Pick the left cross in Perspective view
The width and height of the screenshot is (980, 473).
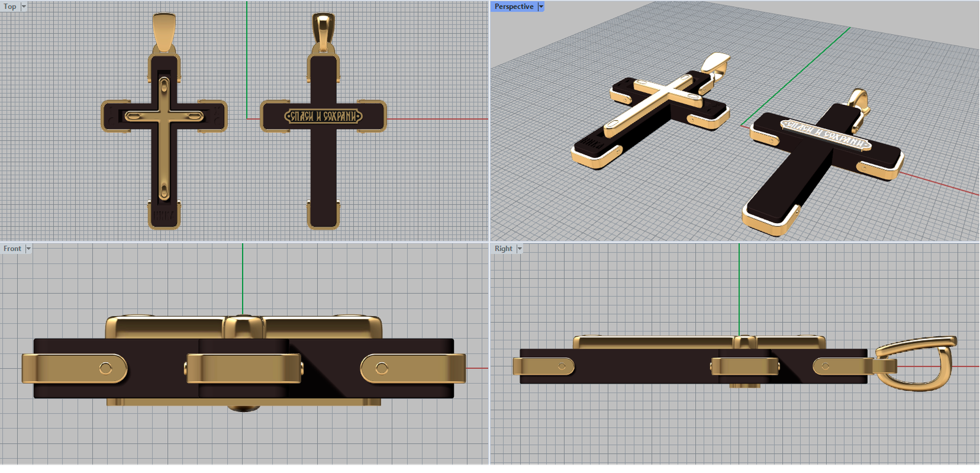[649, 113]
